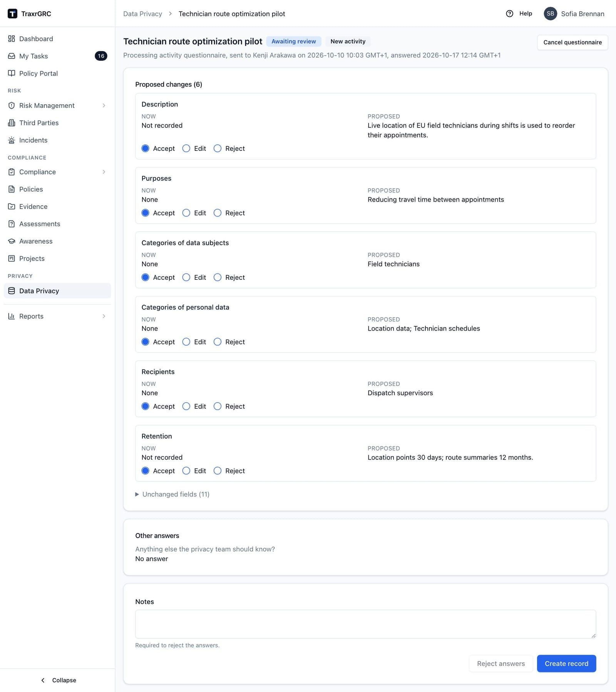Viewport: 616px width, 692px height.
Task: Click the Reject answers button
Action: click(500, 664)
